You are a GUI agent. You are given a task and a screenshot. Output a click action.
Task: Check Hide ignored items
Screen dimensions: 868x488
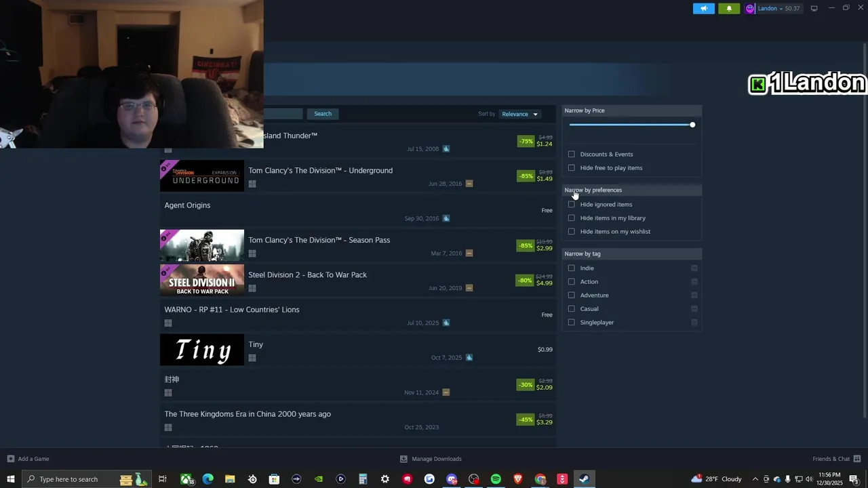click(571, 204)
